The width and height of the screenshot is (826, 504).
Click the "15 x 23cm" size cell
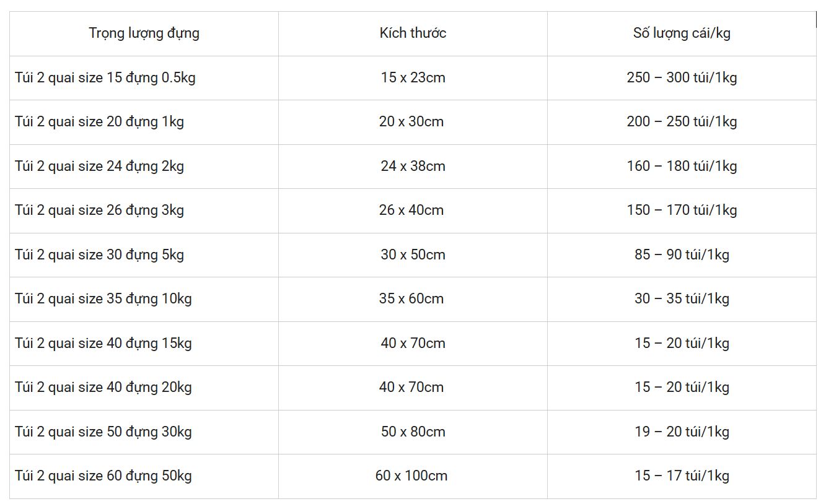(x=413, y=78)
